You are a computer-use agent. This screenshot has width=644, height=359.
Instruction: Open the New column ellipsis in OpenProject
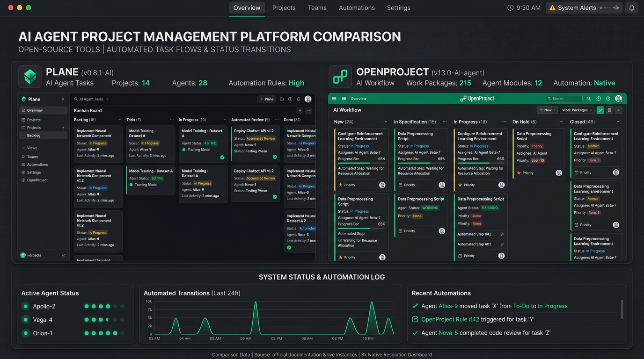click(385, 122)
